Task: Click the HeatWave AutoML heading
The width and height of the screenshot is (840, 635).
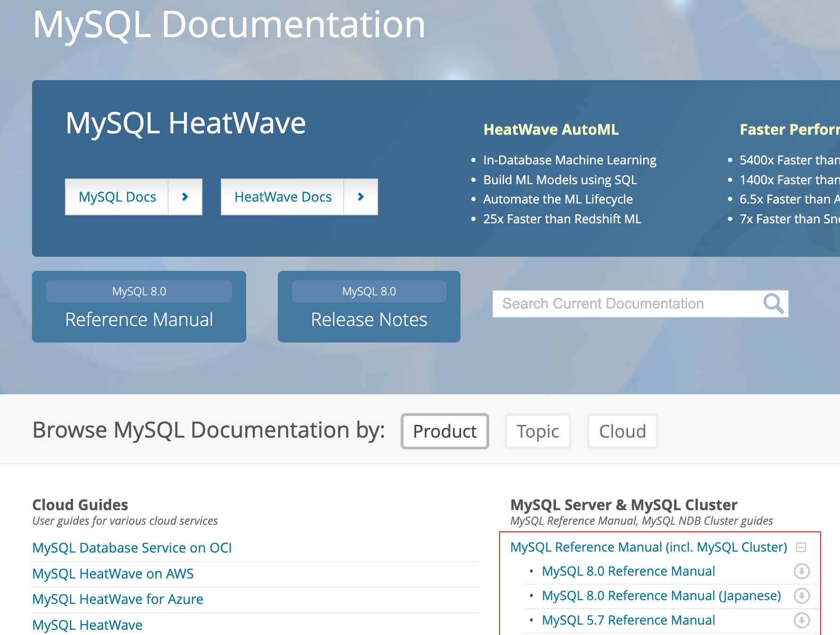Action: click(x=551, y=130)
